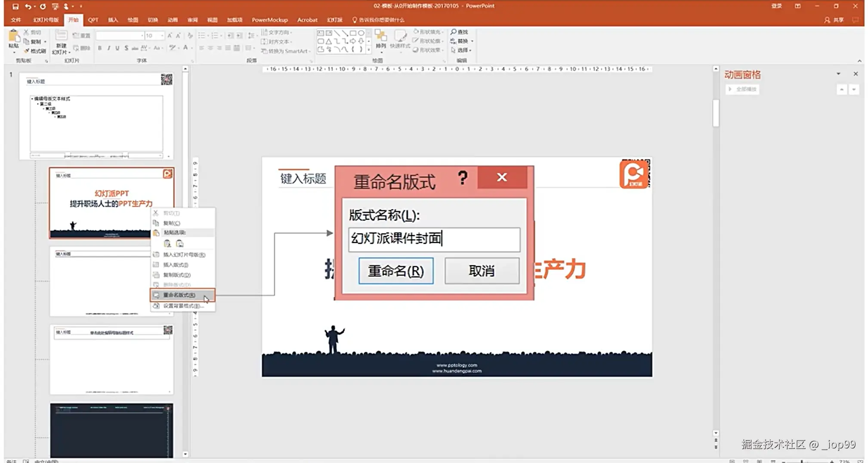Move Animation Pane item up with the up arrow
The image size is (868, 463).
(842, 89)
